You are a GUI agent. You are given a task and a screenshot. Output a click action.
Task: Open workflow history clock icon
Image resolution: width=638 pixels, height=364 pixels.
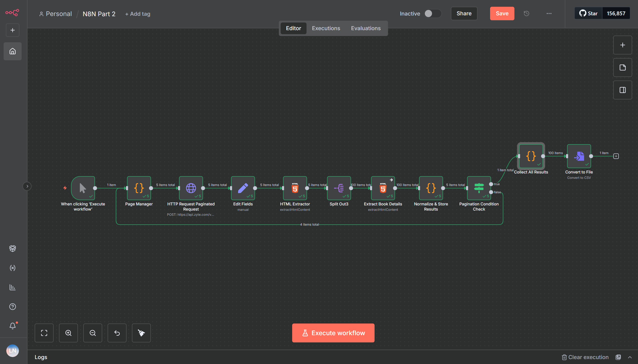coord(527,13)
